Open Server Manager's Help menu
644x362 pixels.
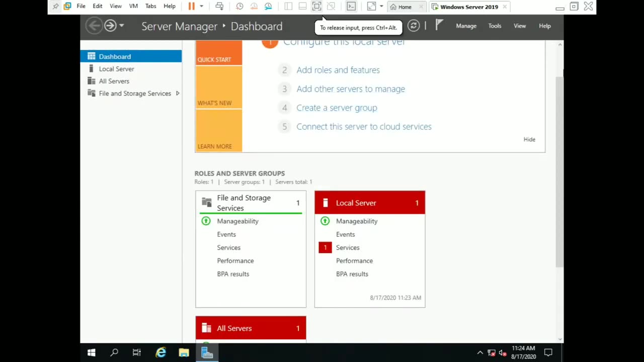pos(545,26)
